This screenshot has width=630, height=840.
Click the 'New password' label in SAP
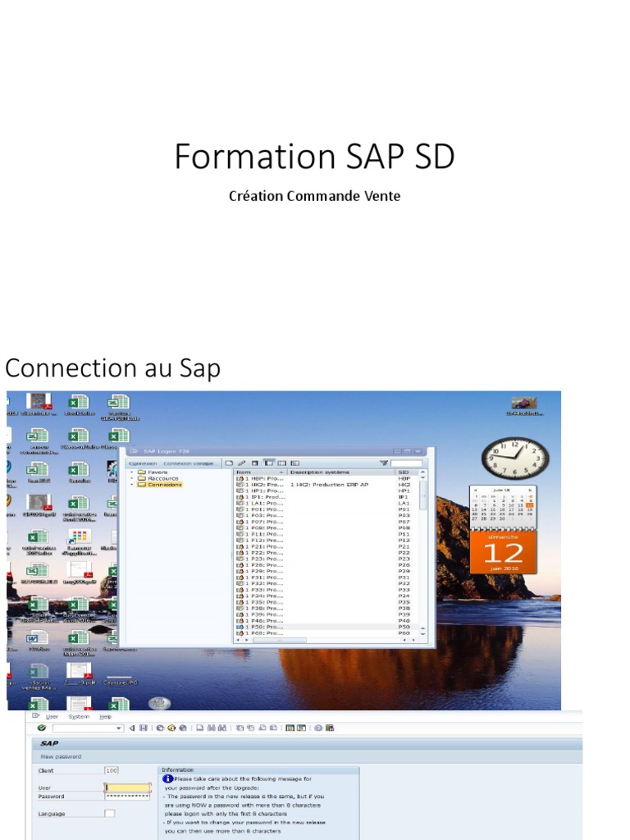tap(61, 756)
